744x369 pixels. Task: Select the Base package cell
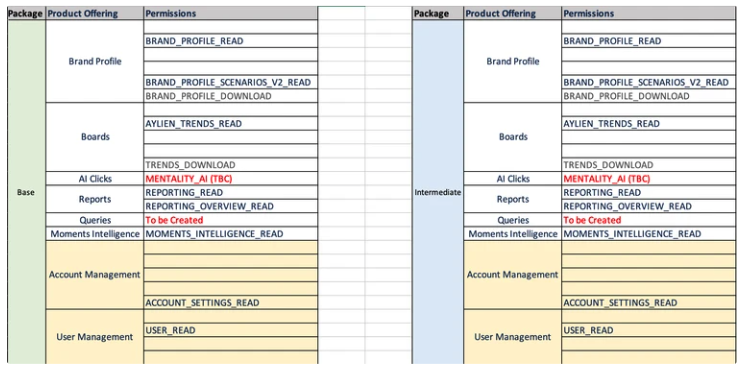(26, 192)
